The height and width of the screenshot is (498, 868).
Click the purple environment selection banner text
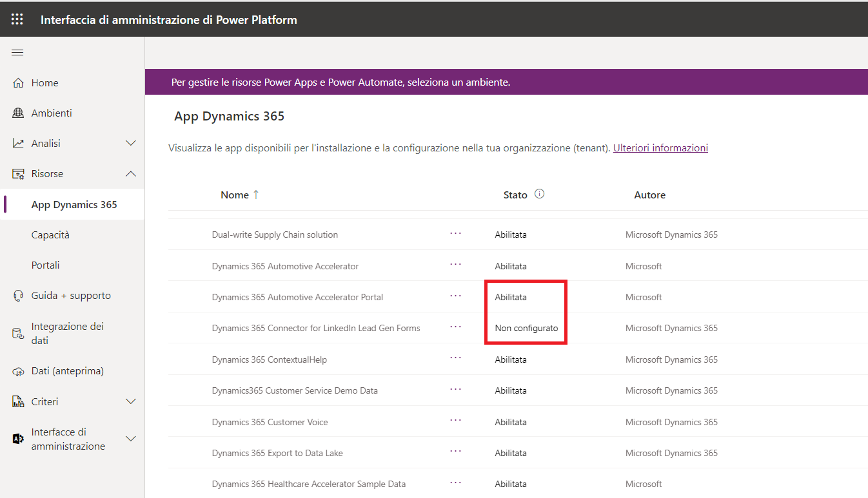tap(340, 82)
